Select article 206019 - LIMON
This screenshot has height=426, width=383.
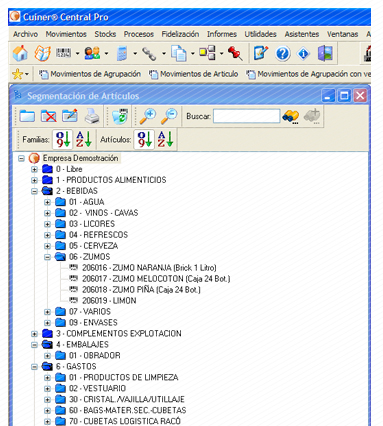pyautogui.click(x=109, y=301)
